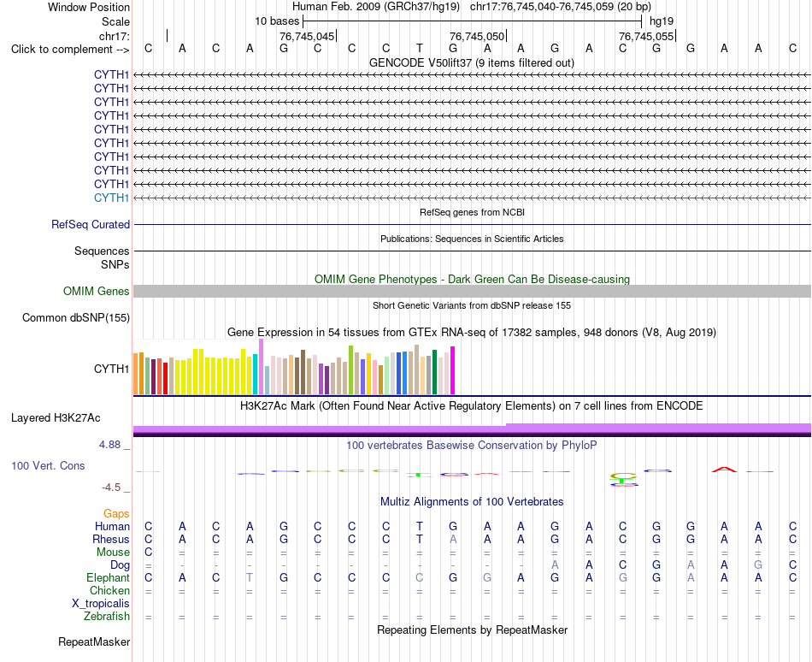The width and height of the screenshot is (812, 662).
Task: Click the gray T in Elephant row
Action: tap(250, 578)
